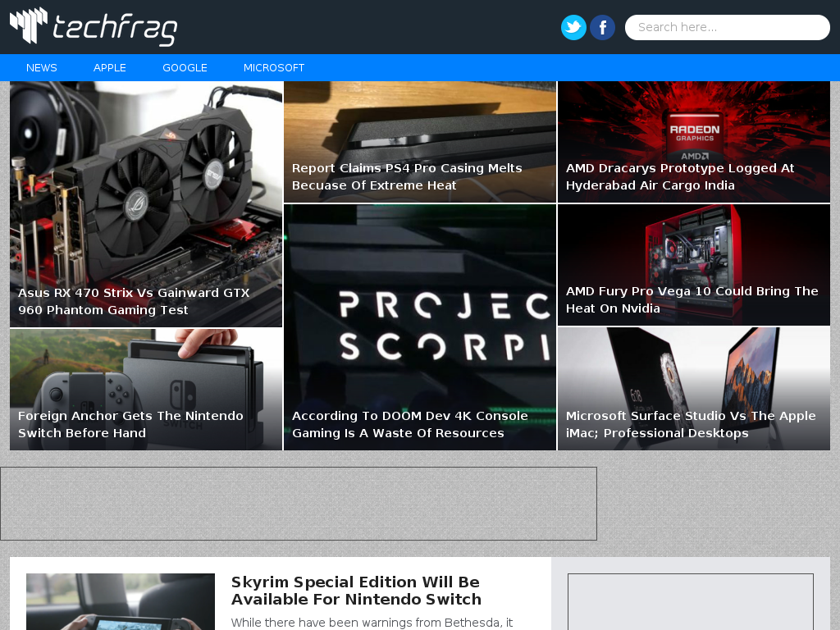Open Asus RX 470 Strix Vs Gainward article
This screenshot has width=840, height=630.
pos(134,301)
